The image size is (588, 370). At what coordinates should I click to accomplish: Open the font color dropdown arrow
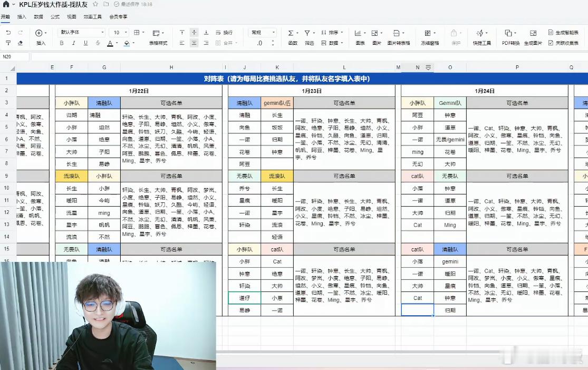point(117,43)
